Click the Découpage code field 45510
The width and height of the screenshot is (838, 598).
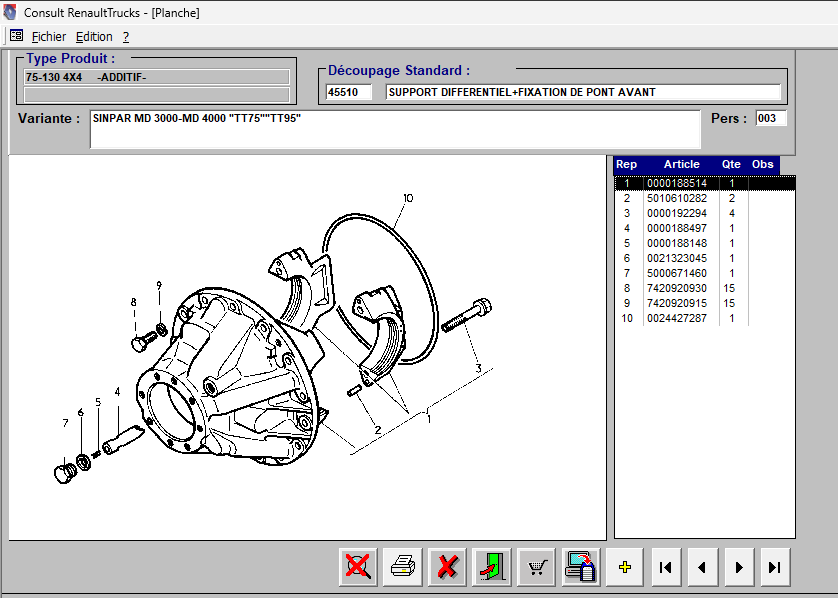click(x=348, y=92)
